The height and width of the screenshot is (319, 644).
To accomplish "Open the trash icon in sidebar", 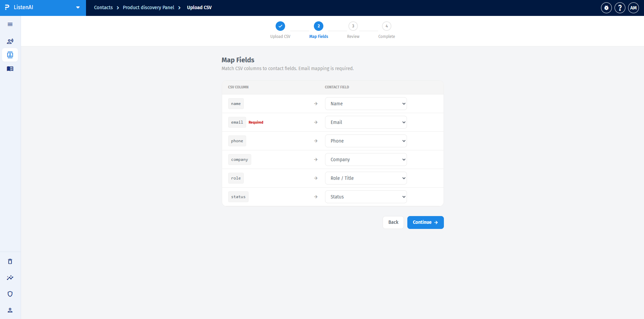I will pos(10,261).
